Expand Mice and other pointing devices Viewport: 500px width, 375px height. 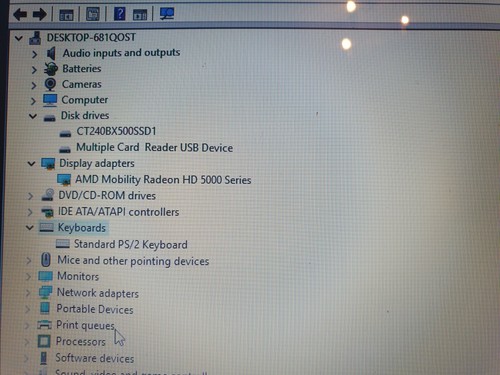(x=29, y=260)
